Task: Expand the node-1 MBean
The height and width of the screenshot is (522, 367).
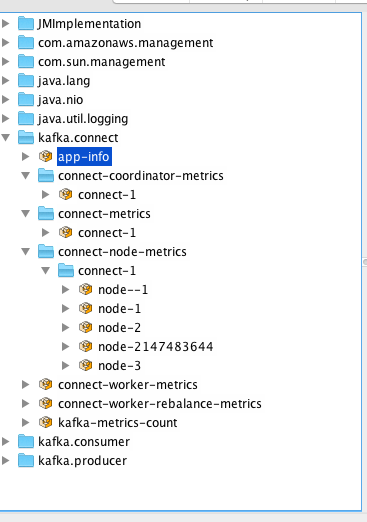Action: coord(66,308)
